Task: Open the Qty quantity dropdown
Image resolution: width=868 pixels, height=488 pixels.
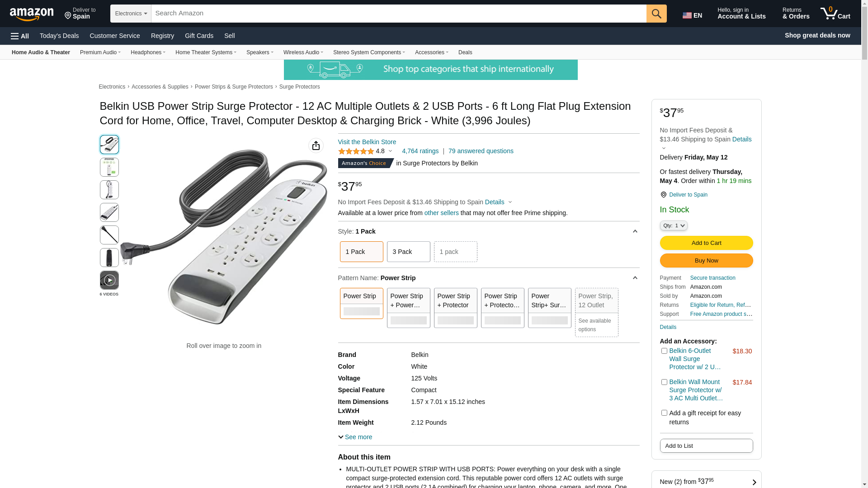Action: tap(673, 225)
